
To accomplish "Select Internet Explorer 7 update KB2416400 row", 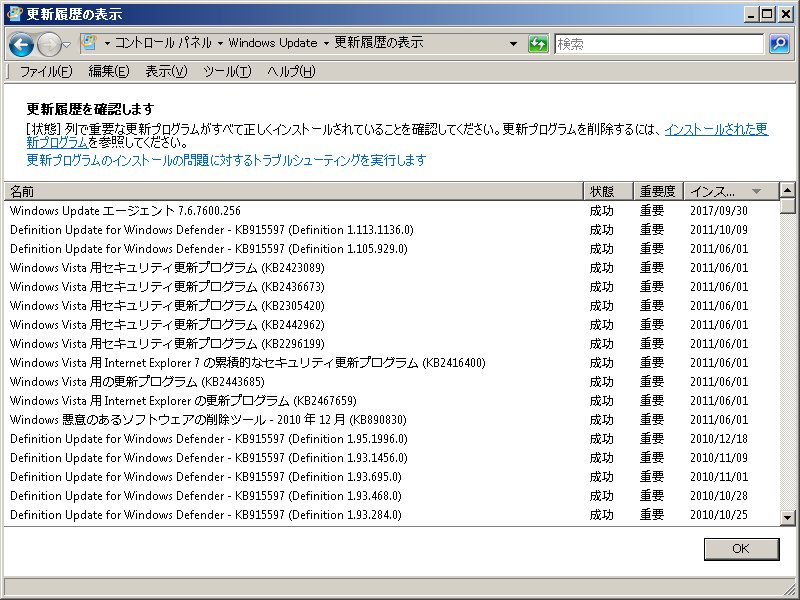I will 391,363.
